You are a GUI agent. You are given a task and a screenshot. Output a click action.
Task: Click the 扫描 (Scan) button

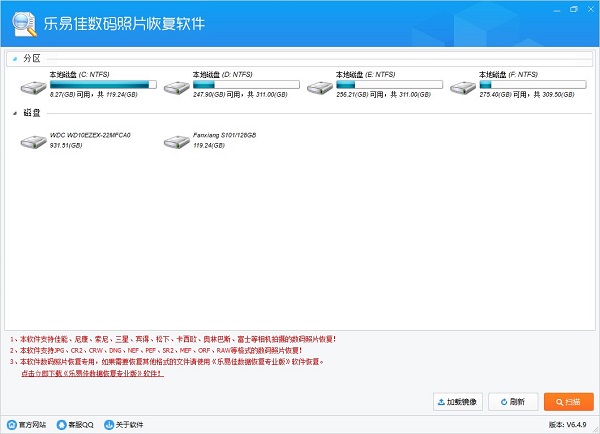click(x=569, y=402)
